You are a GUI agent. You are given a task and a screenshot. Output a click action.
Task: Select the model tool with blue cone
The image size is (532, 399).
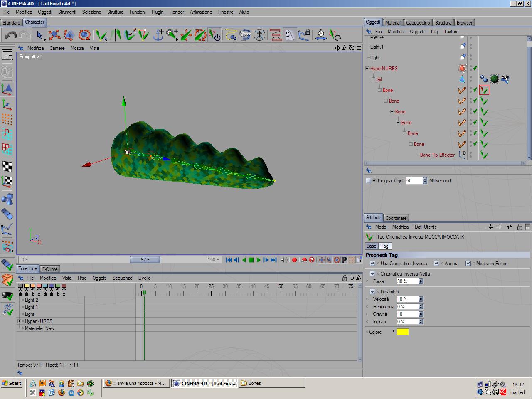coord(7,89)
